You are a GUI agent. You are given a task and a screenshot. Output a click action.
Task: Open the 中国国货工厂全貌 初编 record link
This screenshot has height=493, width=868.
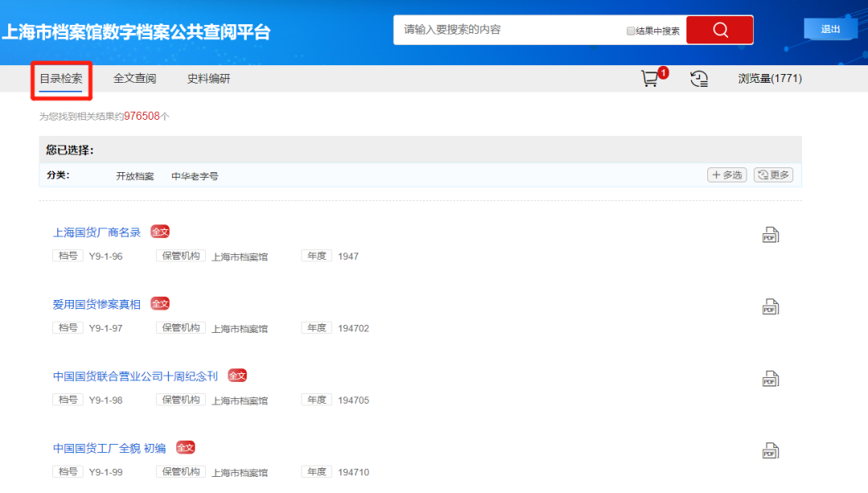tap(109, 449)
